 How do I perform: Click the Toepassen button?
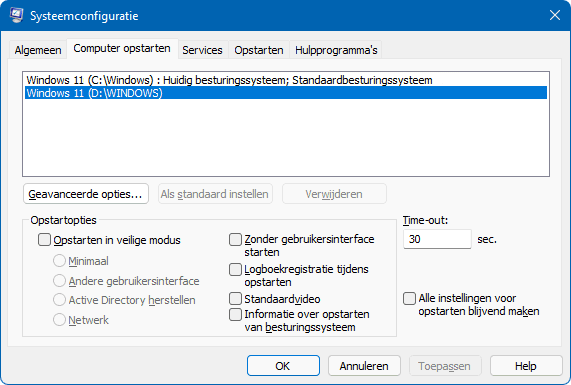click(445, 366)
